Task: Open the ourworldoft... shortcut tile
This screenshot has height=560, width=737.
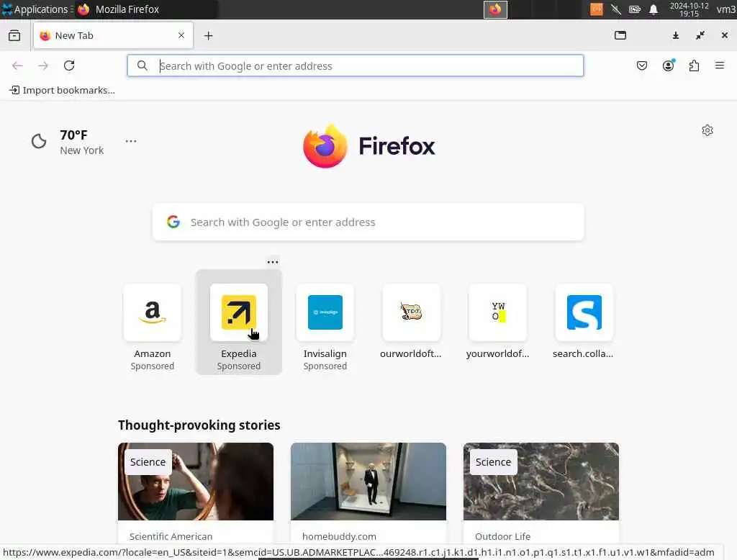Action: click(411, 322)
